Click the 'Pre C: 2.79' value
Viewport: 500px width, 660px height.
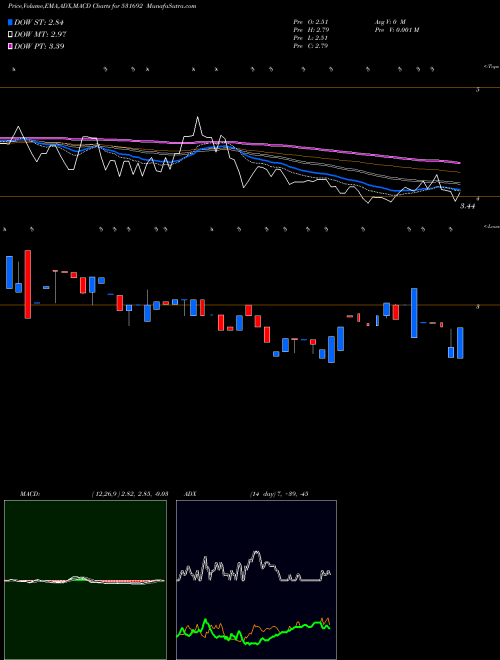[x=311, y=46]
